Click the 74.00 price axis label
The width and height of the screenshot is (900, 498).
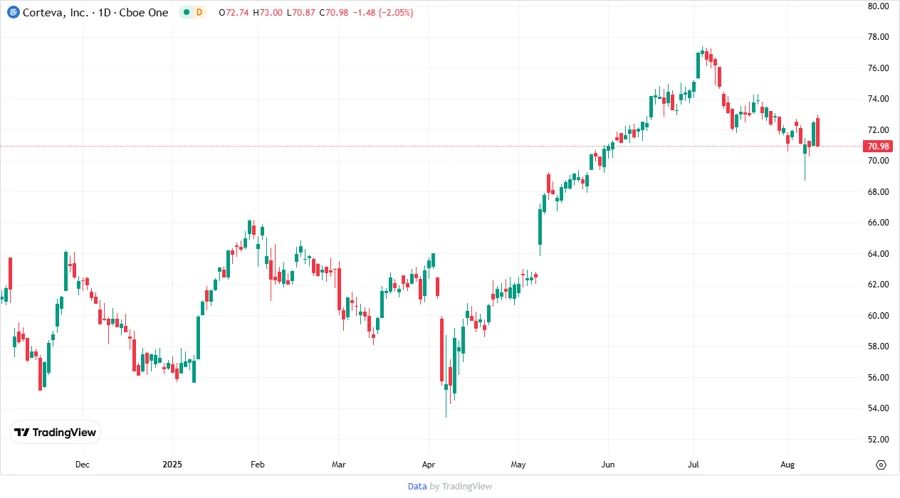(x=878, y=99)
